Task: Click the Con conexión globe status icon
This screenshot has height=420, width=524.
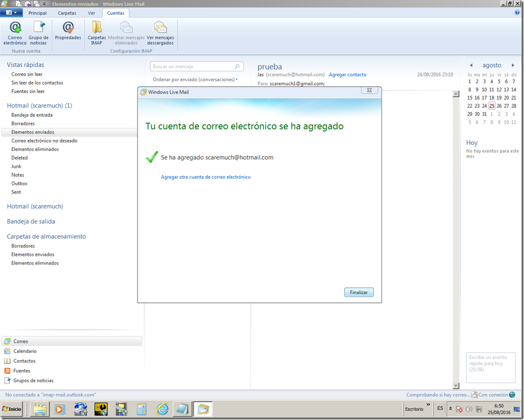Action: point(512,394)
